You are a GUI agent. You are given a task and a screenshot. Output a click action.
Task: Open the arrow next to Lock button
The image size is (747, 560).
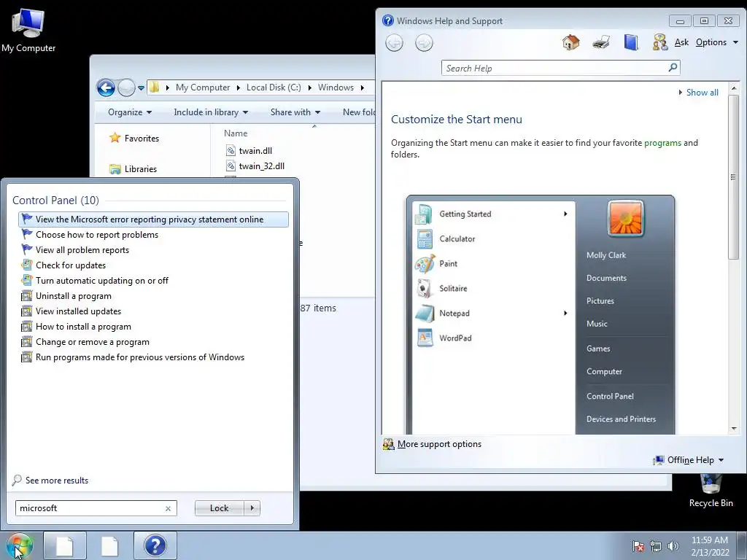point(252,508)
